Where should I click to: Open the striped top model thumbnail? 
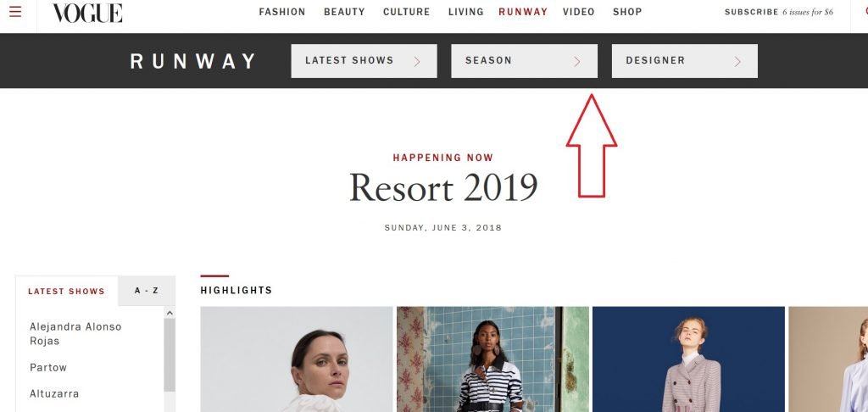point(492,359)
